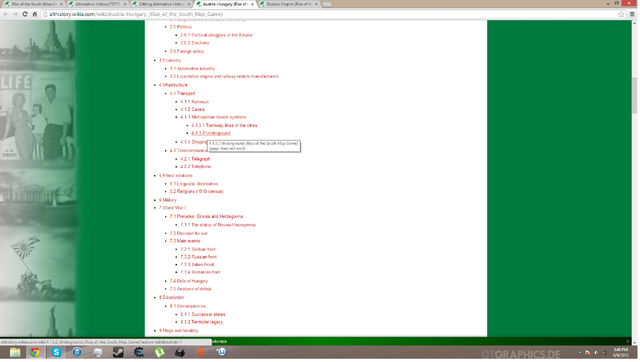Open '7.4 Role of Hungary' link
640x362 pixels.
pyautogui.click(x=189, y=281)
